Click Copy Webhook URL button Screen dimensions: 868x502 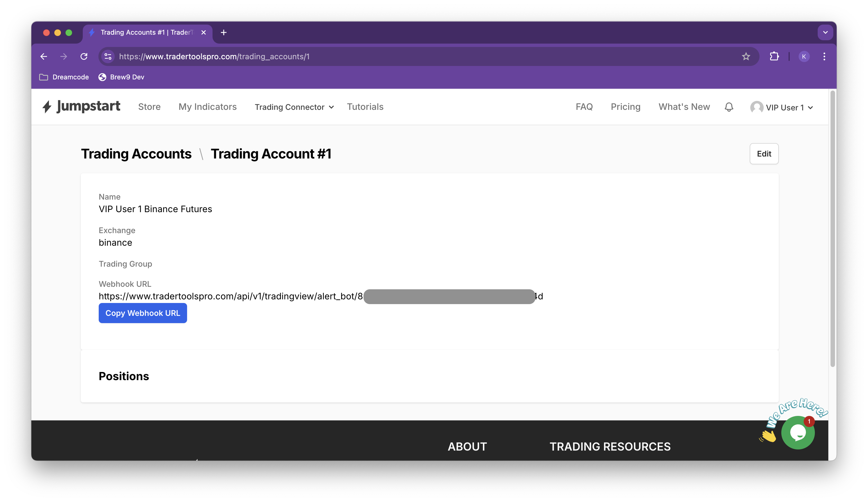pyautogui.click(x=143, y=313)
